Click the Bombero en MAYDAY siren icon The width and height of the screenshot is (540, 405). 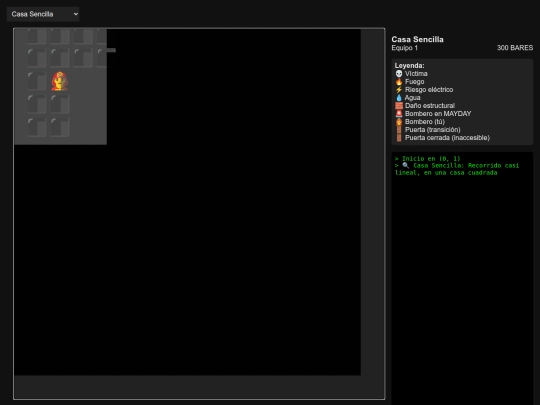click(x=399, y=114)
